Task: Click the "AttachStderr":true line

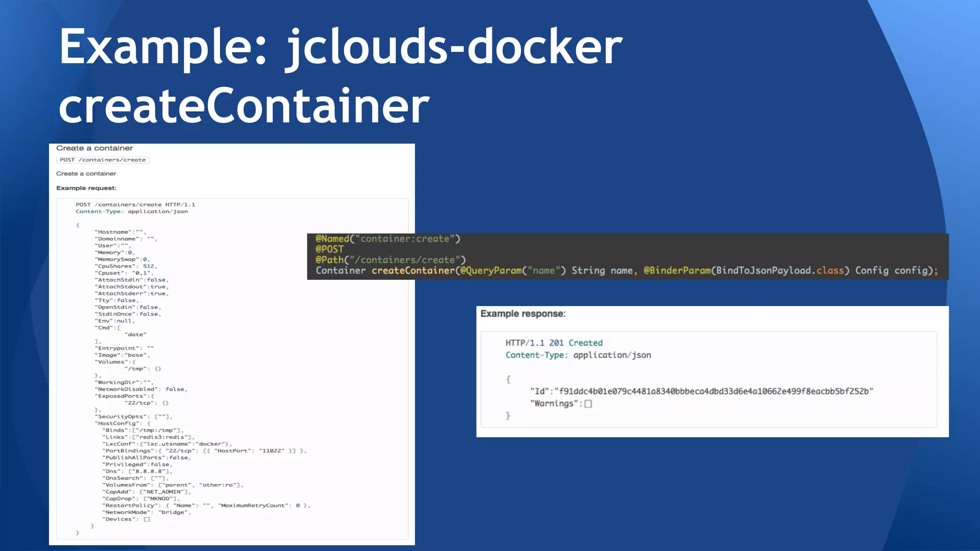Action: click(132, 294)
